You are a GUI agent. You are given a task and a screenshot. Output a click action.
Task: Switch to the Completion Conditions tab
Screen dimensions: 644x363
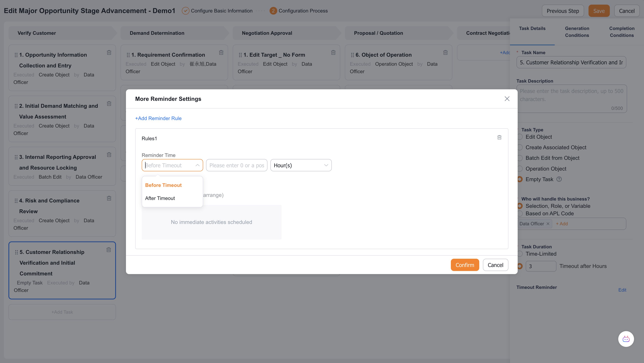click(x=622, y=32)
